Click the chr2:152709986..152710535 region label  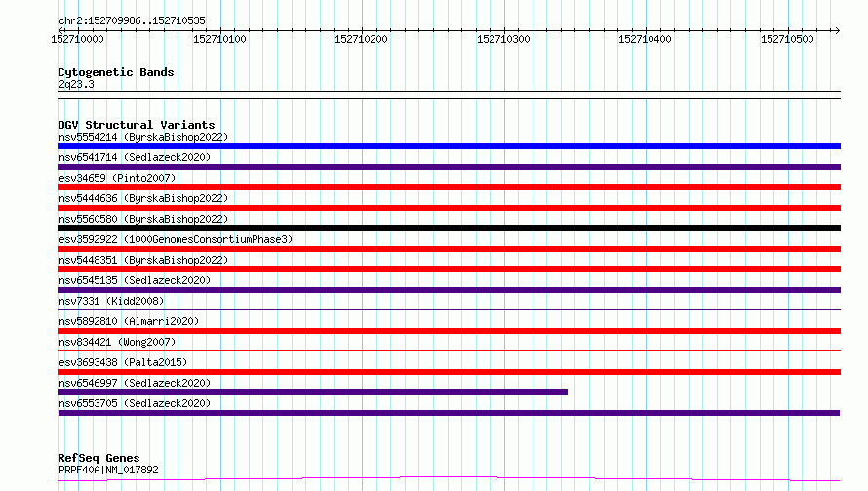pos(132,20)
